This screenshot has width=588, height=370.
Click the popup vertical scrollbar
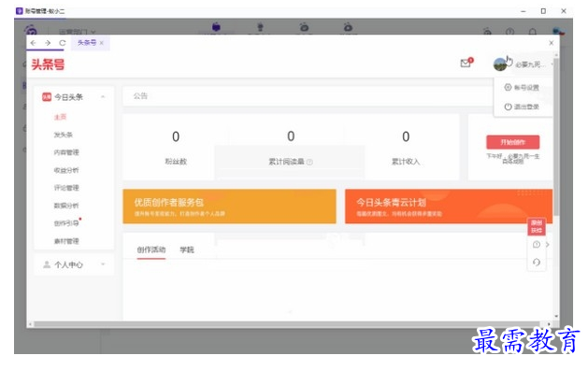pos(556,136)
